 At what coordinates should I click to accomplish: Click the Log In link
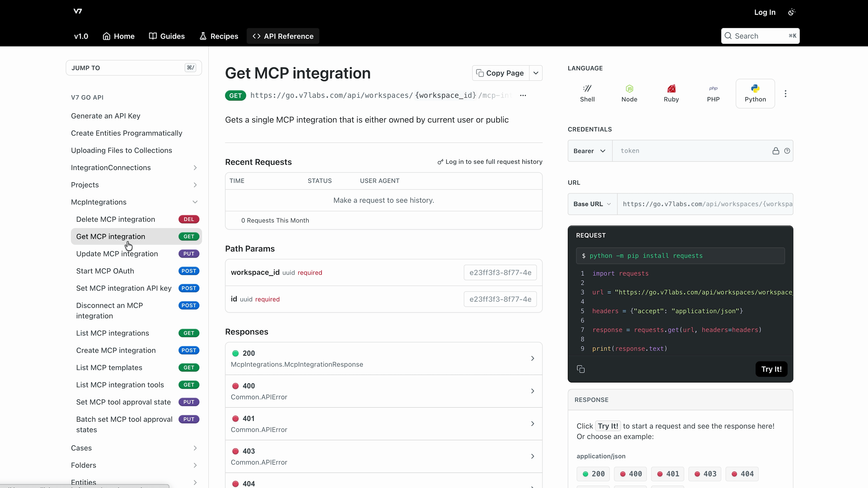(765, 12)
